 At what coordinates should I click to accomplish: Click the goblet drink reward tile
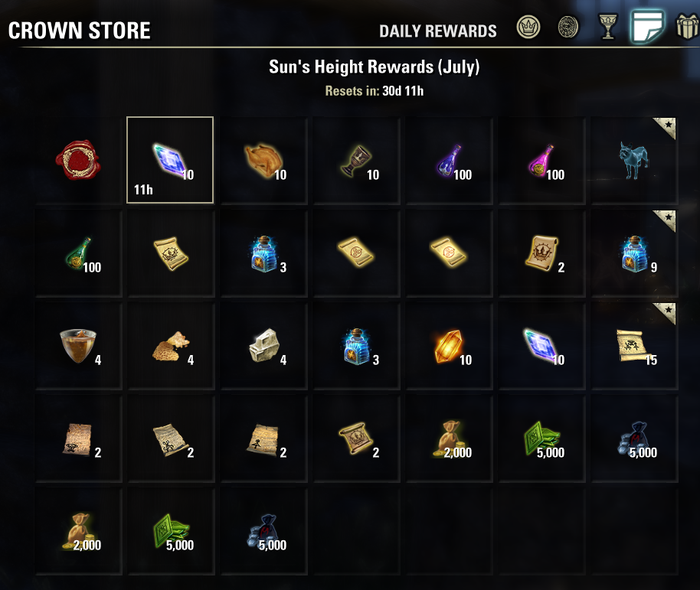tap(356, 160)
